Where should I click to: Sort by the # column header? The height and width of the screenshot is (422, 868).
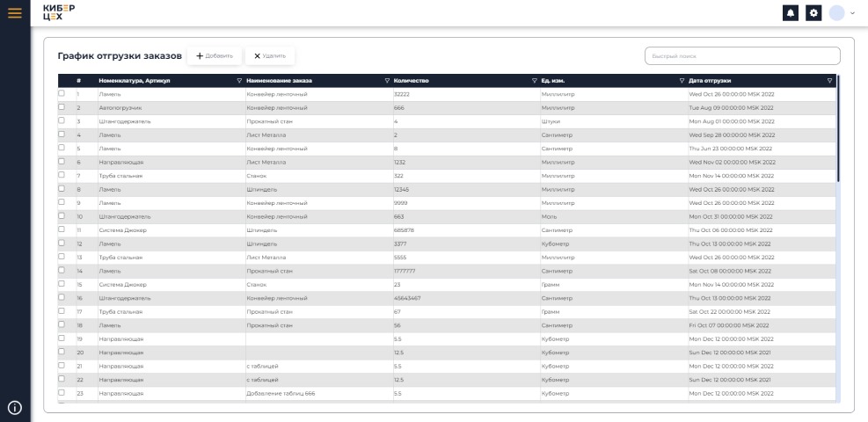[x=78, y=81]
